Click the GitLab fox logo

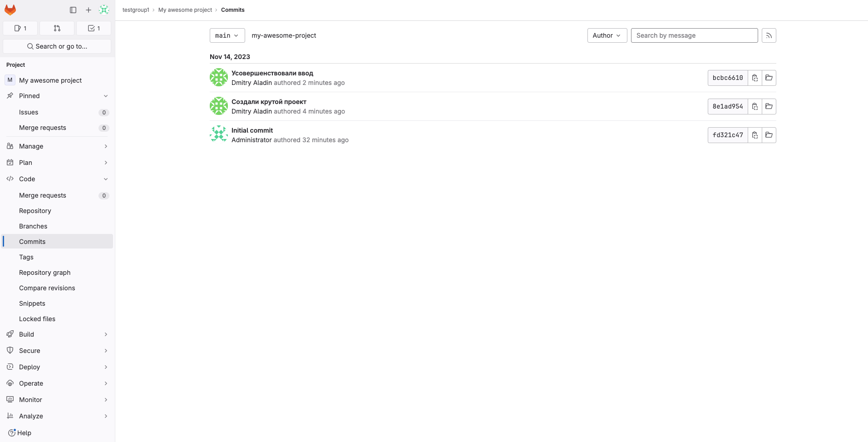tap(10, 10)
